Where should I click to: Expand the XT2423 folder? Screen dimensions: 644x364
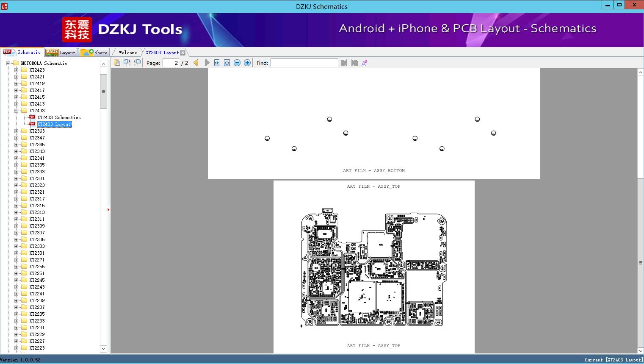click(16, 70)
